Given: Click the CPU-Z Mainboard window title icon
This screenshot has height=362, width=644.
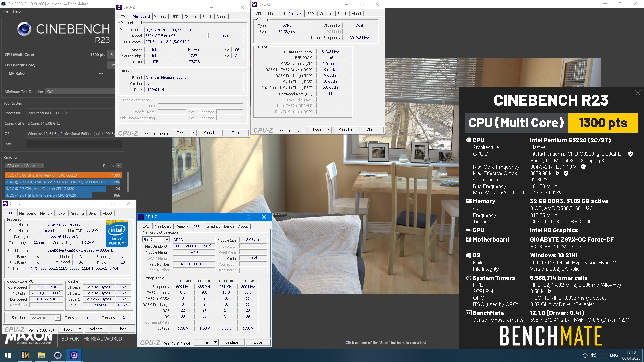Looking at the screenshot, I should [x=119, y=7].
